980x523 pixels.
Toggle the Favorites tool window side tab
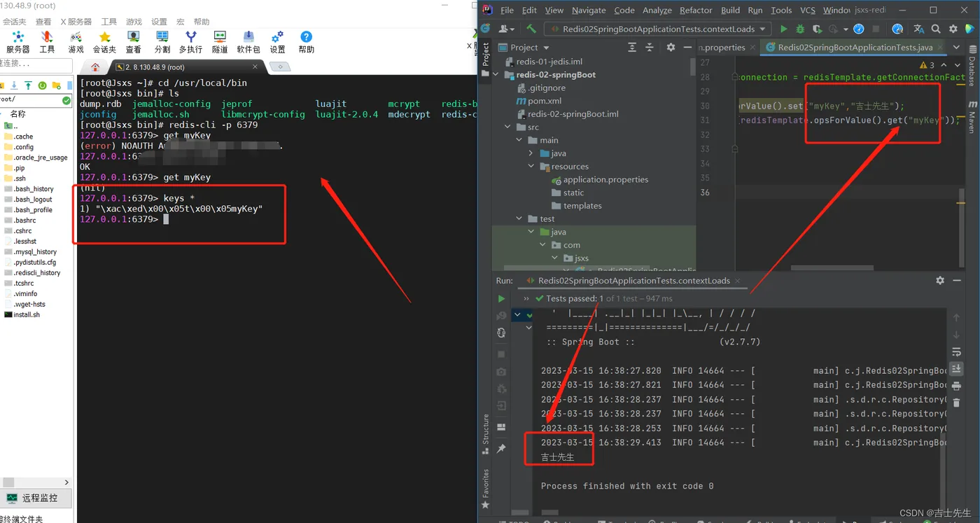coord(486,489)
